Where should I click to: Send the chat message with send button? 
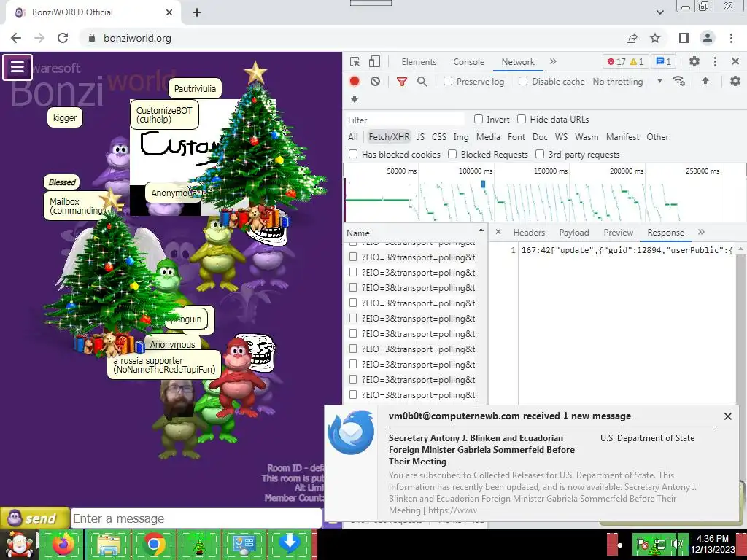[x=34, y=518]
